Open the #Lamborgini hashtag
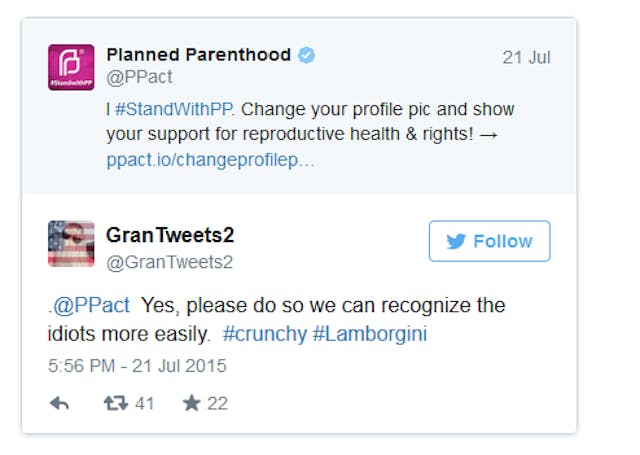Screen dimensions: 640x455 coord(369,334)
